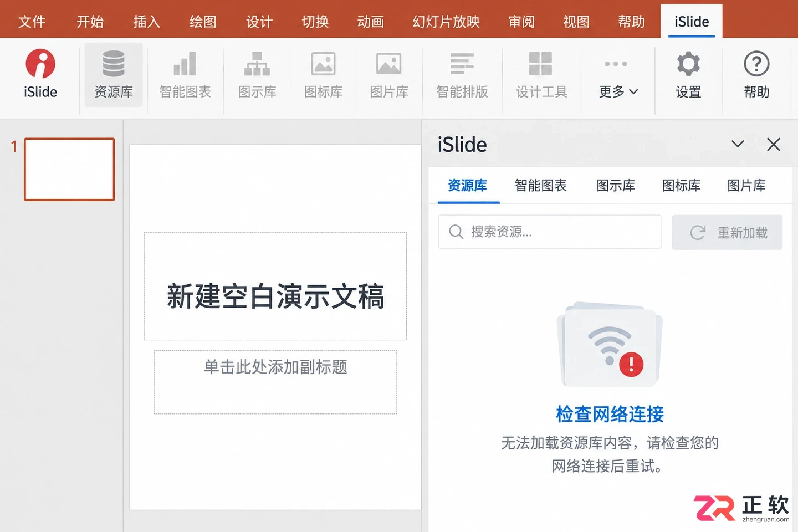The image size is (798, 532).
Task: Switch to the 审阅 ribbon tab
Action: [521, 22]
